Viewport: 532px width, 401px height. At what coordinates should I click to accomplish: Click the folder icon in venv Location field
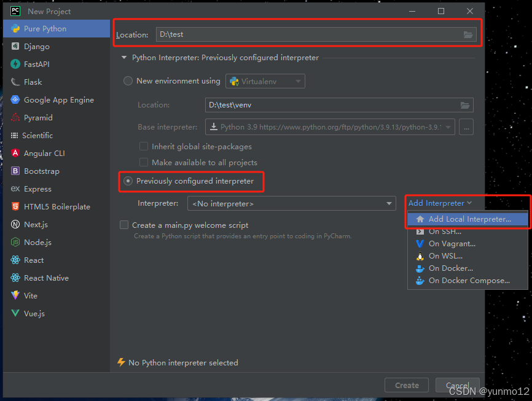click(465, 105)
